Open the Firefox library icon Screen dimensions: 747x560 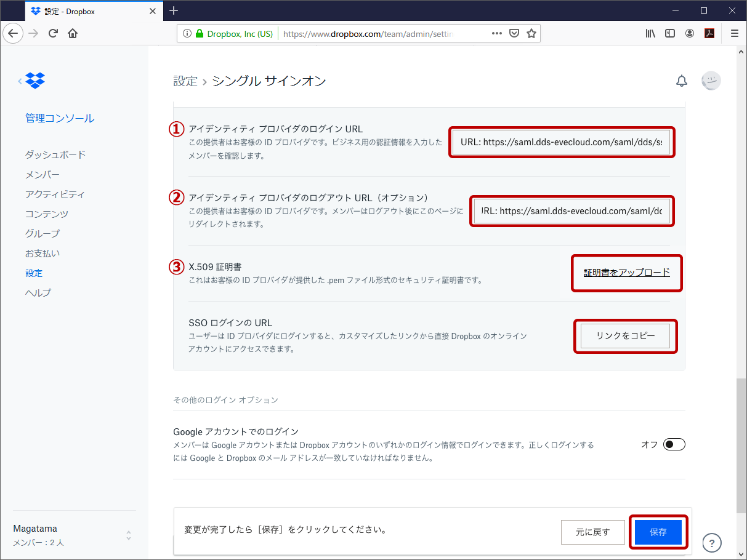click(650, 34)
